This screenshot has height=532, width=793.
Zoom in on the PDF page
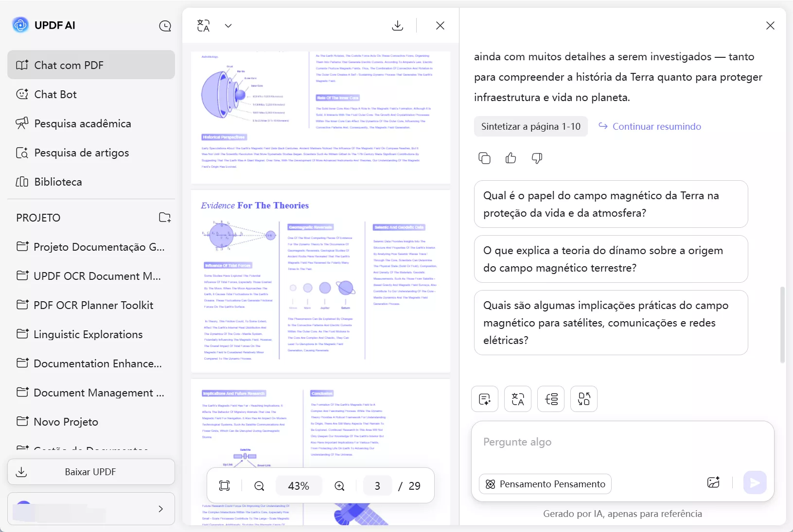pyautogui.click(x=339, y=485)
